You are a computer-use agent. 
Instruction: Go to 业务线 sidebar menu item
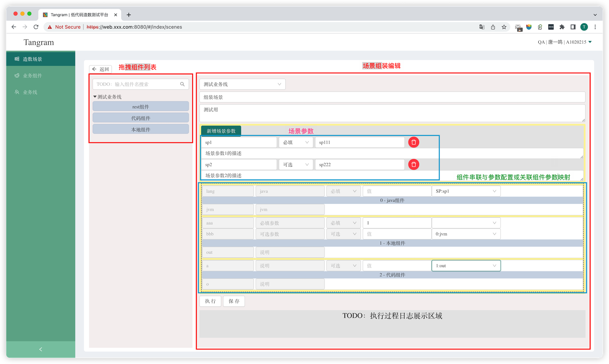[x=30, y=92]
